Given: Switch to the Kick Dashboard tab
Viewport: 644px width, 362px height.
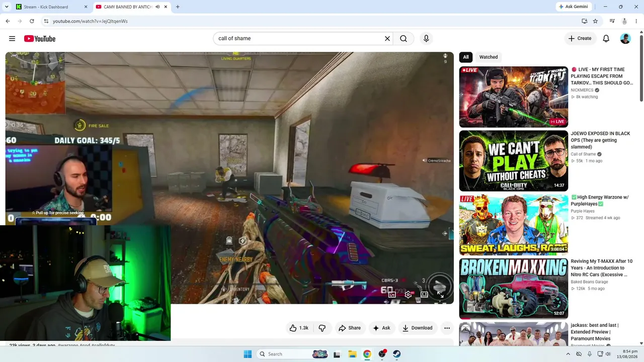Looking at the screenshot, I should coord(51,7).
